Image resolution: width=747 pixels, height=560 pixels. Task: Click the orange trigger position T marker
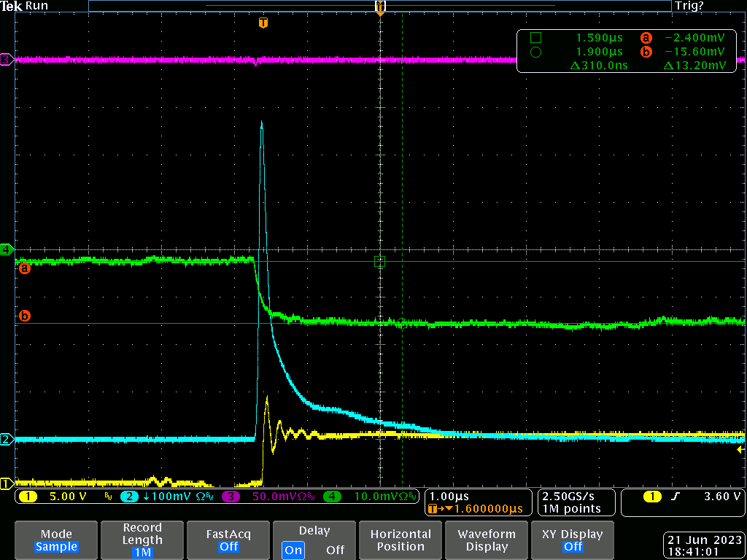click(x=263, y=23)
